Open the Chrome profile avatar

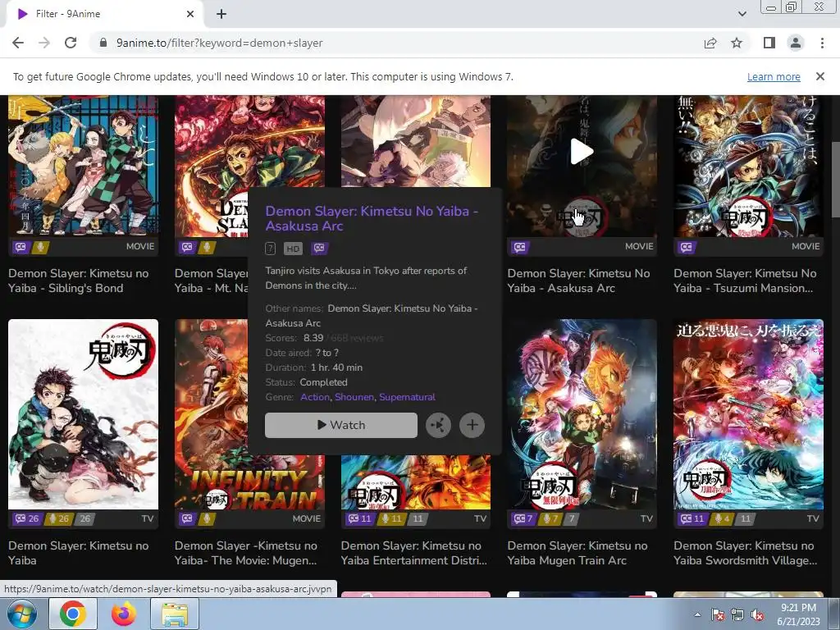point(796,43)
